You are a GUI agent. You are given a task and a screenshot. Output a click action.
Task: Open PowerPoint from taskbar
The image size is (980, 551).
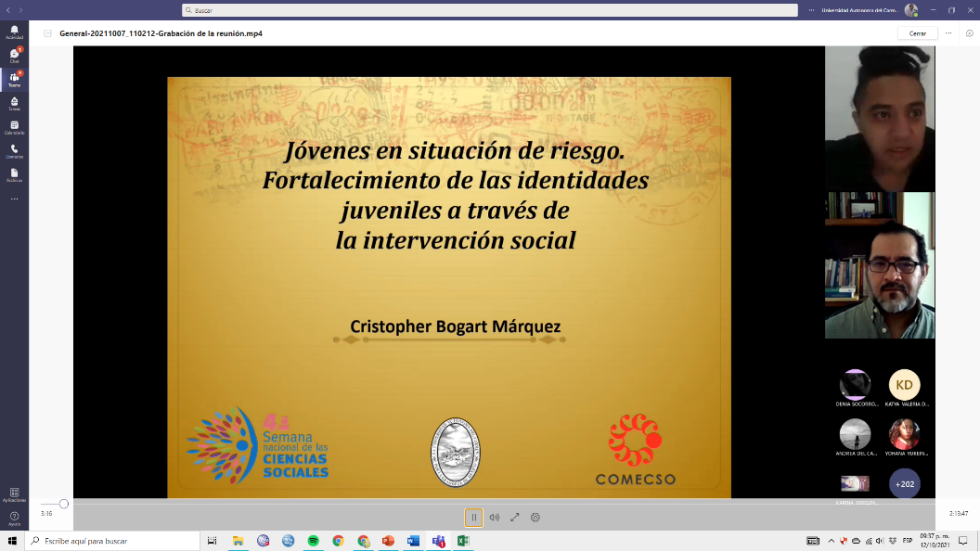(388, 541)
